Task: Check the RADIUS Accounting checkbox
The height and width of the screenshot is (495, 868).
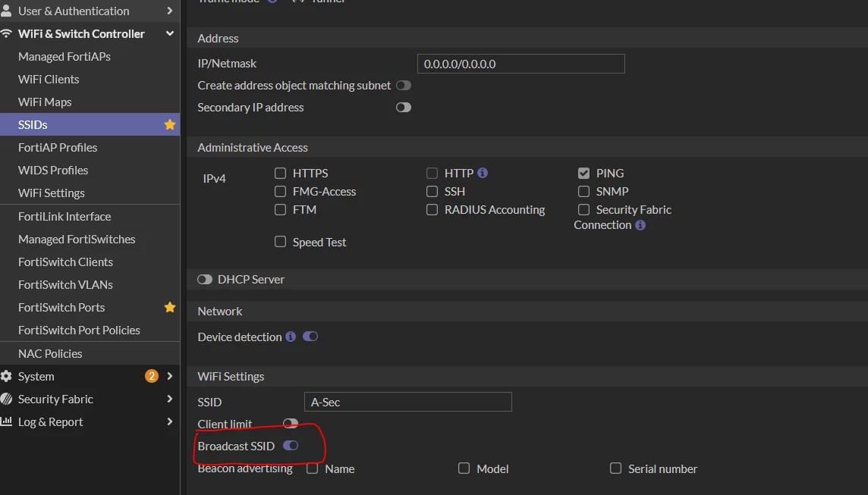Action: [x=432, y=210]
